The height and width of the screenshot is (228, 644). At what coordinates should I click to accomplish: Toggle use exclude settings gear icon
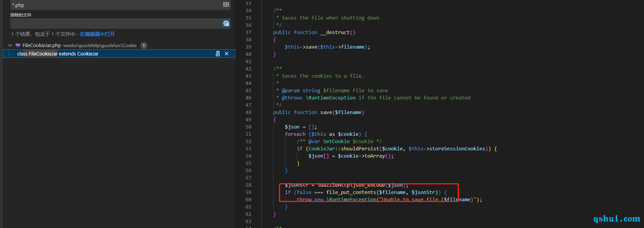pos(226,23)
